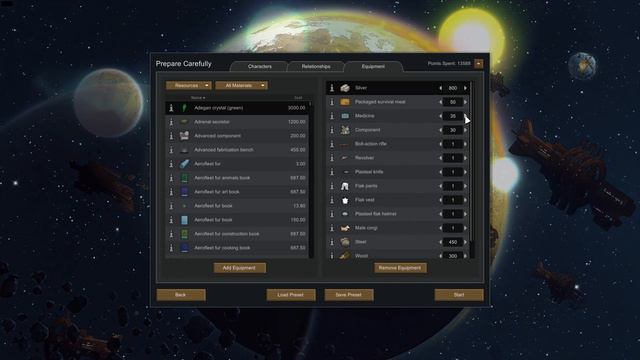Image resolution: width=640 pixels, height=360 pixels.
Task: Sort the list by Cost column
Action: pyautogui.click(x=298, y=98)
